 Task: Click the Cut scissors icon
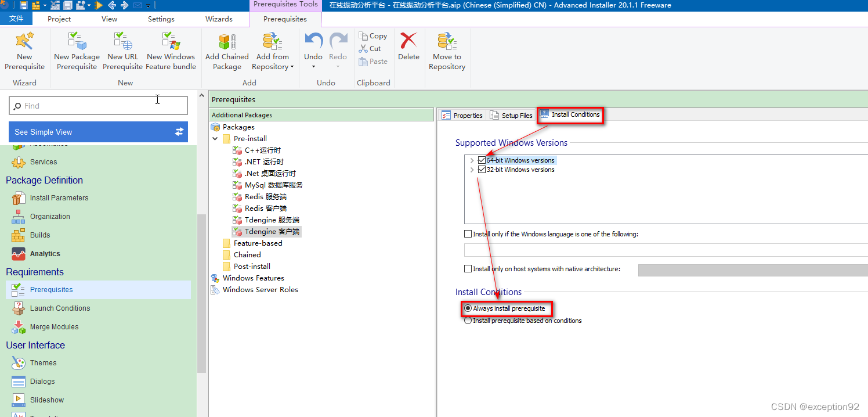[x=363, y=49]
